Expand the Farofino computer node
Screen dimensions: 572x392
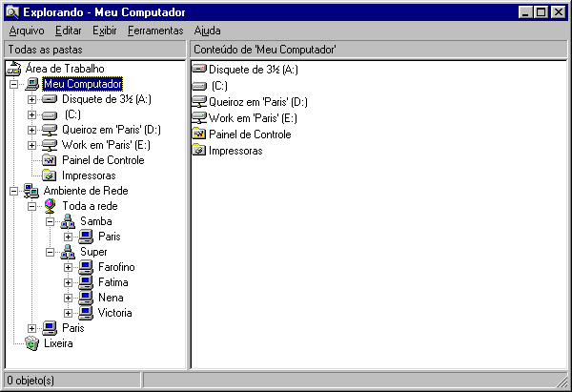click(68, 267)
